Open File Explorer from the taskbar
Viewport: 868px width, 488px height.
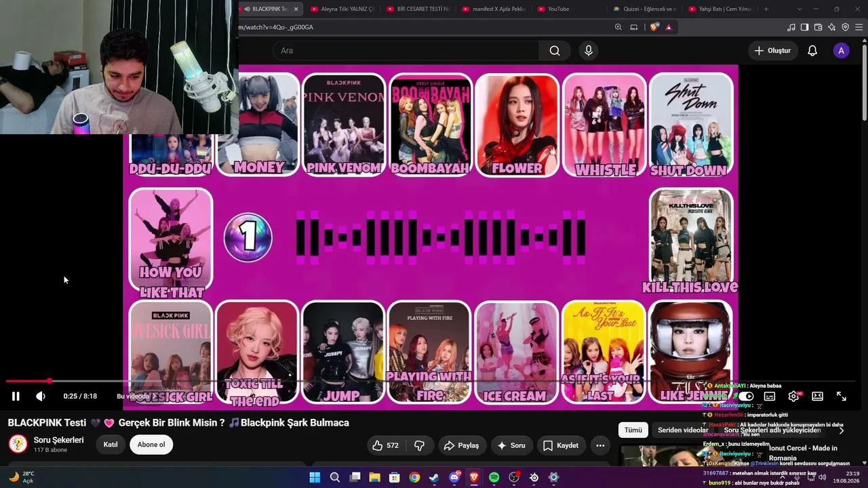[374, 477]
